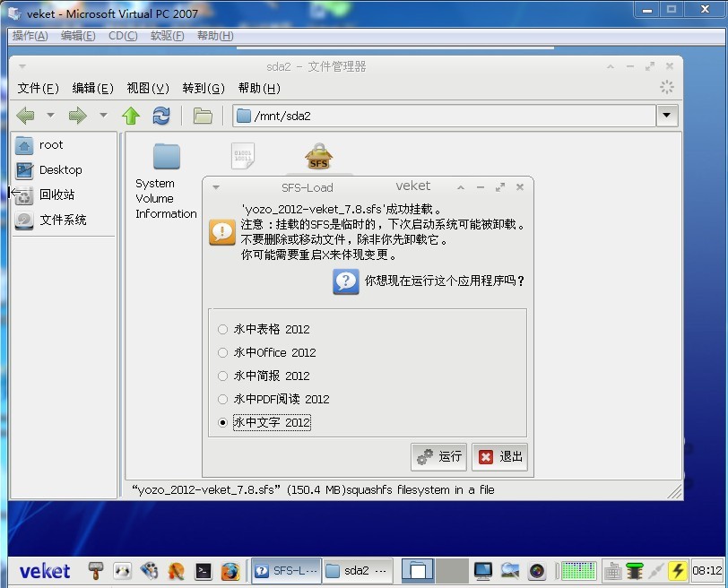
Task: Open the home folder toolbar icon
Action: click(203, 116)
